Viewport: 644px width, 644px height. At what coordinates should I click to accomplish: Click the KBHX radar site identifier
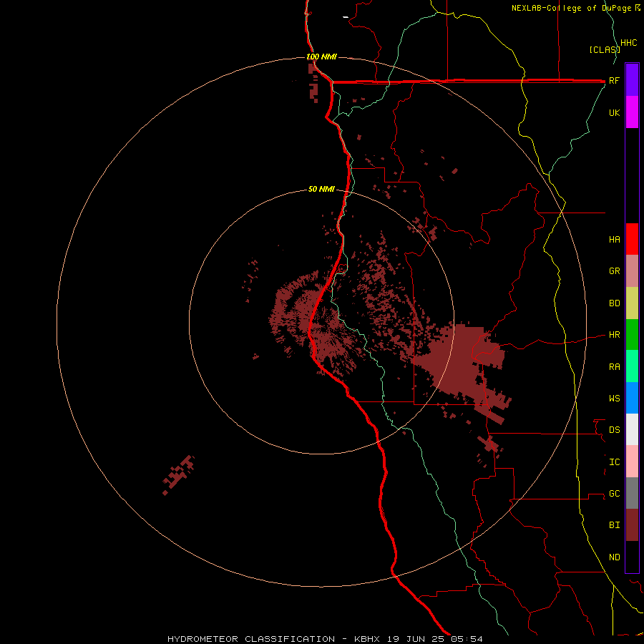pyautogui.click(x=367, y=639)
